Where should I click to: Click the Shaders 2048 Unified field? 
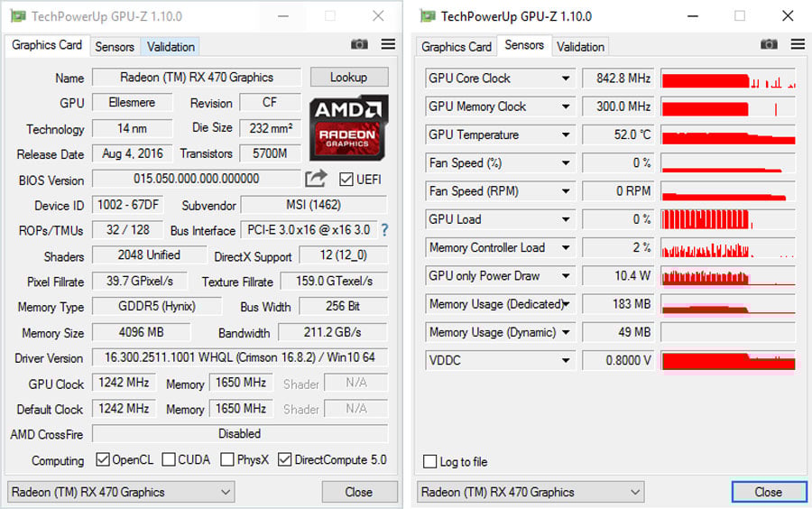(x=149, y=255)
